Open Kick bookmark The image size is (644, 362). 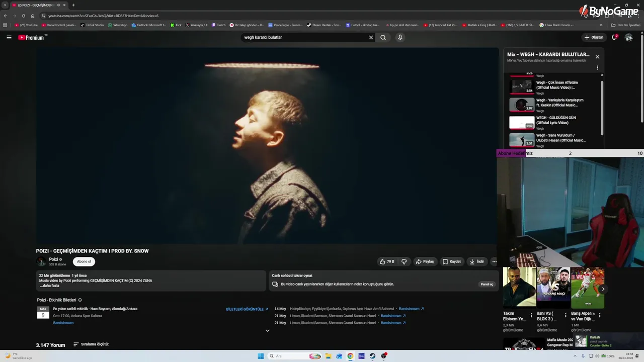pos(176,25)
